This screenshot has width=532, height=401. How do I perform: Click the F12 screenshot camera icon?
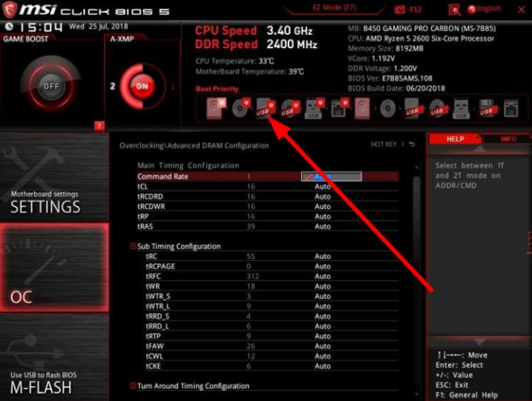[x=400, y=9]
